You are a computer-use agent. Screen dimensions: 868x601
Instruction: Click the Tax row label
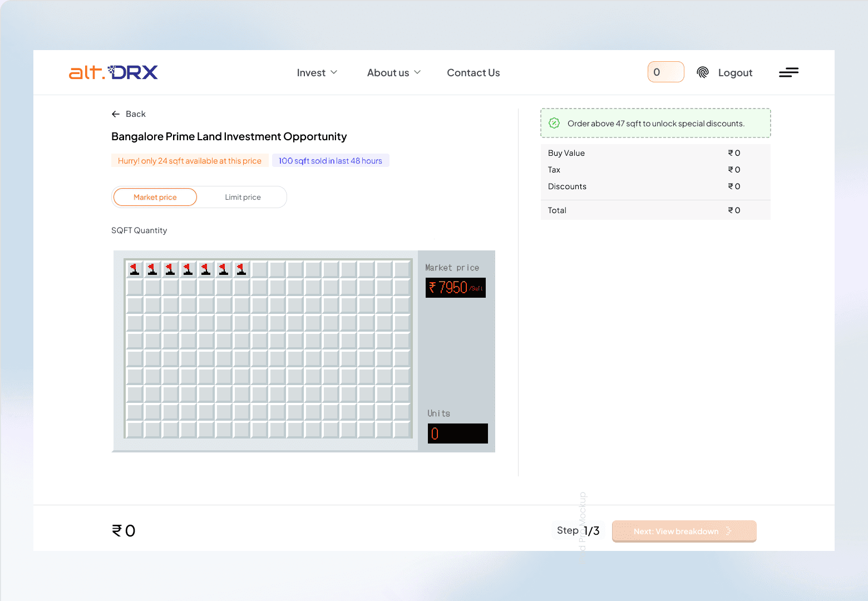tap(554, 170)
